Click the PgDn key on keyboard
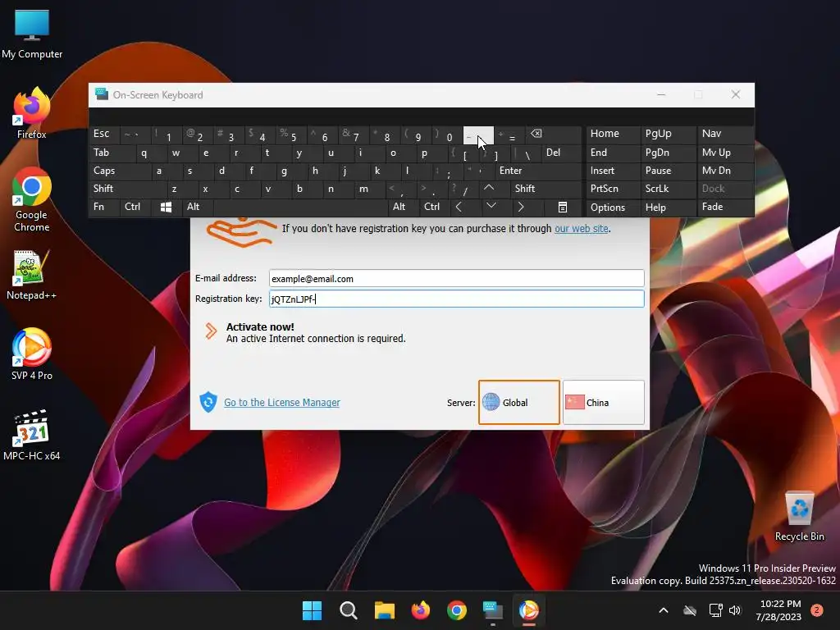This screenshot has height=630, width=840. pos(668,153)
